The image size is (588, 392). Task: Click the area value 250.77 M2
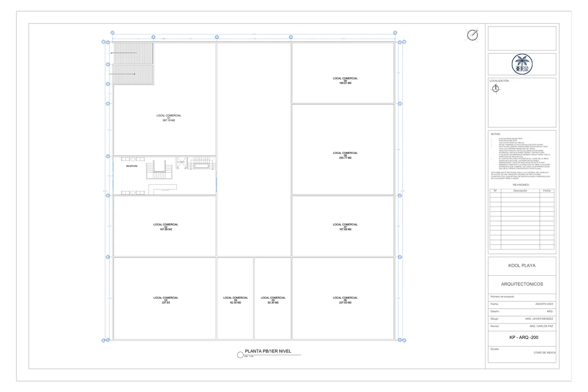coord(345,158)
